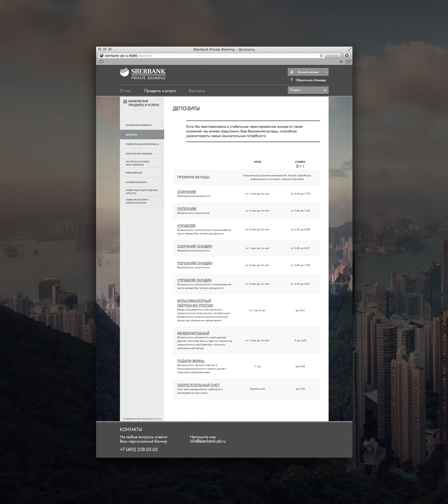448x504 pixels.
Task: Open the Международный deposit link
Action: pos(193,333)
